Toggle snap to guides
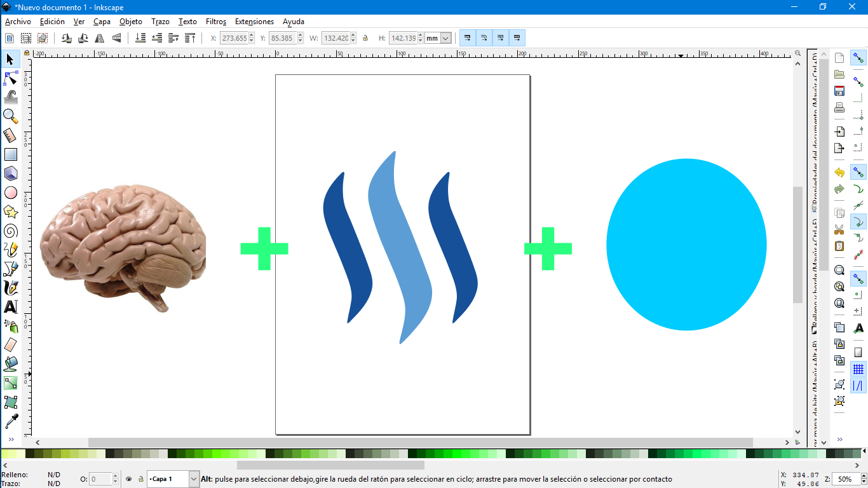 point(858,386)
